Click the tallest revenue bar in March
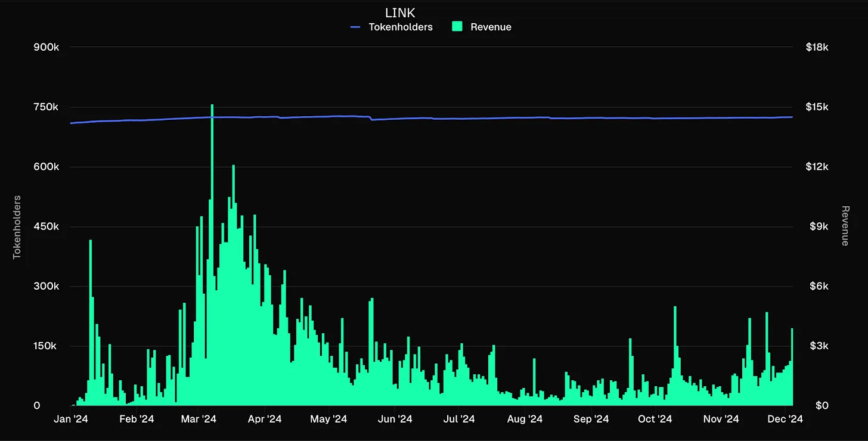This screenshot has height=441, width=868. pyautogui.click(x=212, y=254)
